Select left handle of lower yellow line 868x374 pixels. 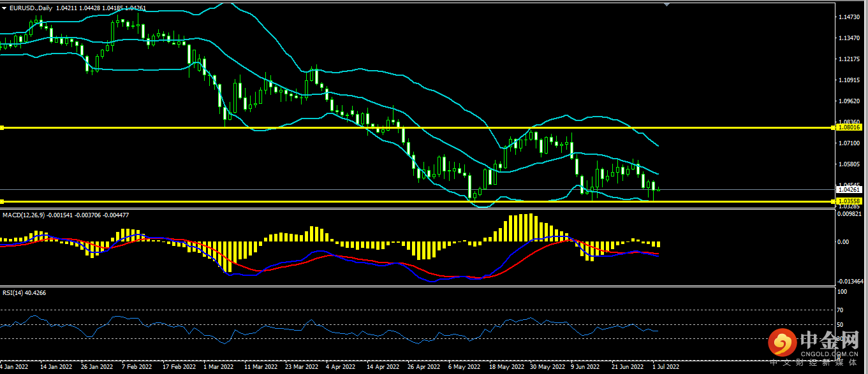(2, 201)
